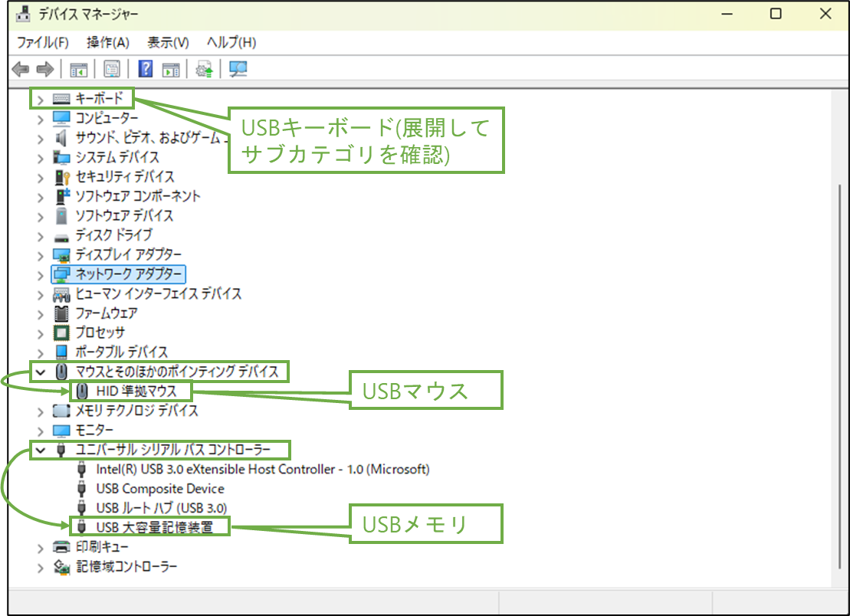Collapse the ユニバーサル シリアル バス コントローラー category
Viewport: 850px width, 616px height.
click(40, 450)
